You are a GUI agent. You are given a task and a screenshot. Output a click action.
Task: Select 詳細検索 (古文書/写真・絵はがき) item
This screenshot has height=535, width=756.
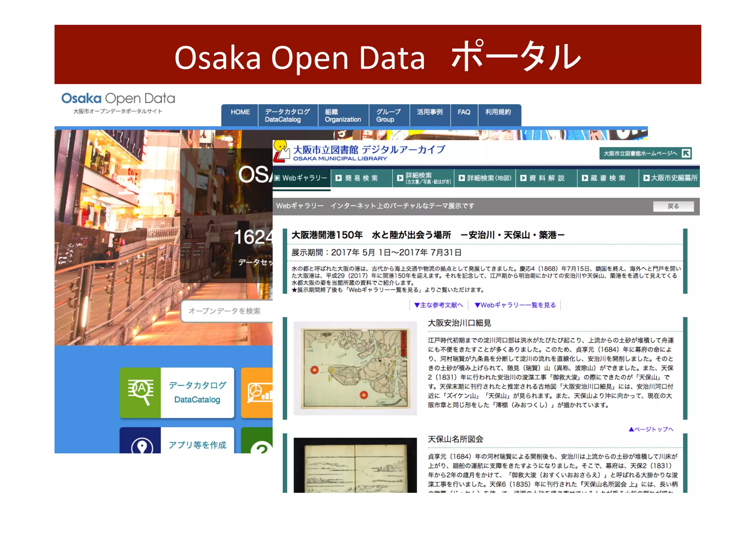pyautogui.click(x=423, y=178)
